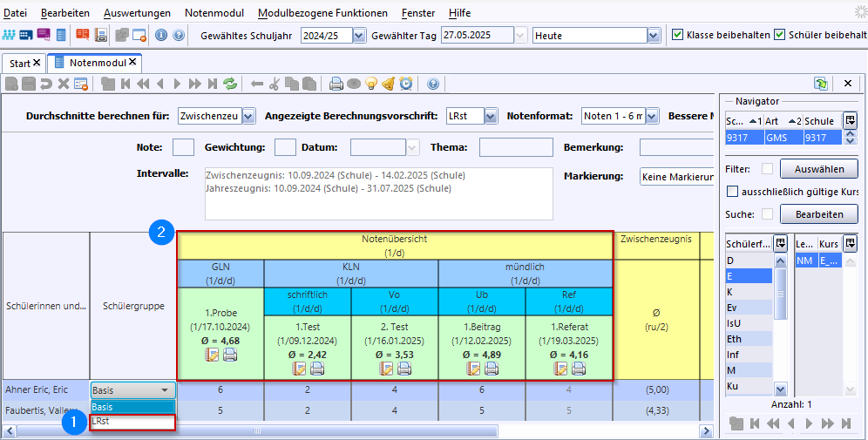
Task: Open the Angezeigte Berechnungsvorschrift dropdown
Action: pos(491,116)
